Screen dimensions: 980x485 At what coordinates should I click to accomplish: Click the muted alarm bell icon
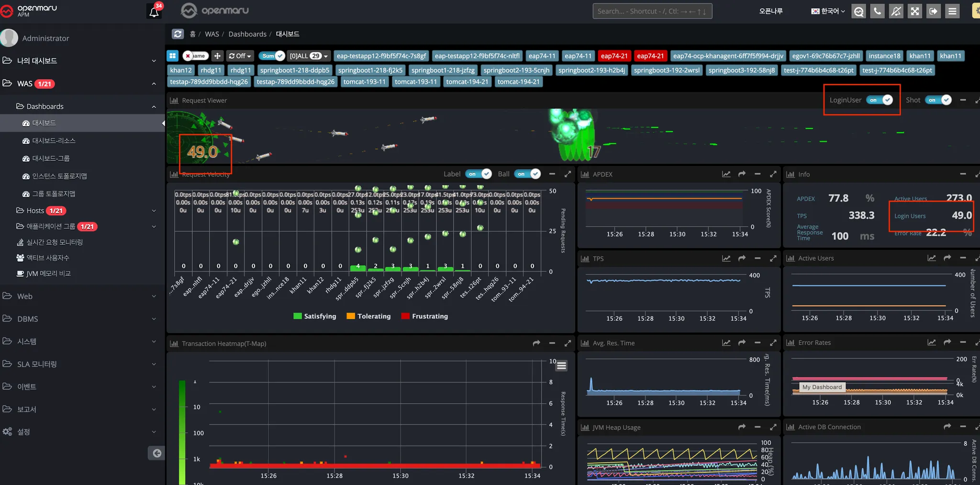click(x=896, y=11)
